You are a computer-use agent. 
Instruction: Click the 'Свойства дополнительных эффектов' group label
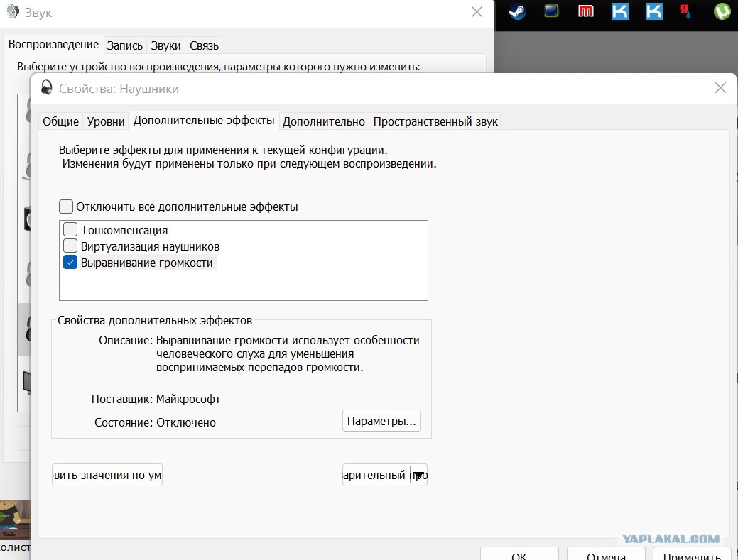tap(155, 320)
